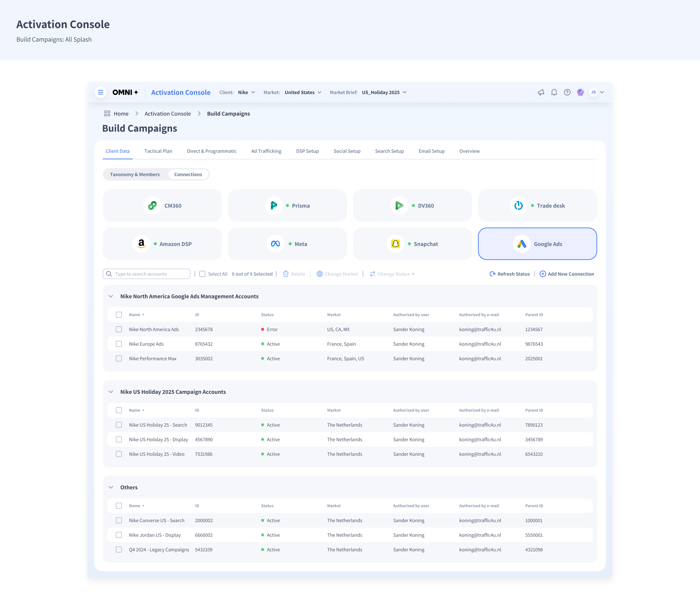
Task: Open the hamburger menu icon
Action: point(100,92)
